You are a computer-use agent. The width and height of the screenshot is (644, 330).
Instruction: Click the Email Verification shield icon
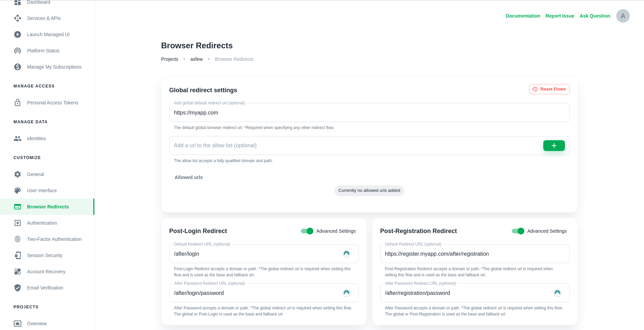click(18, 288)
